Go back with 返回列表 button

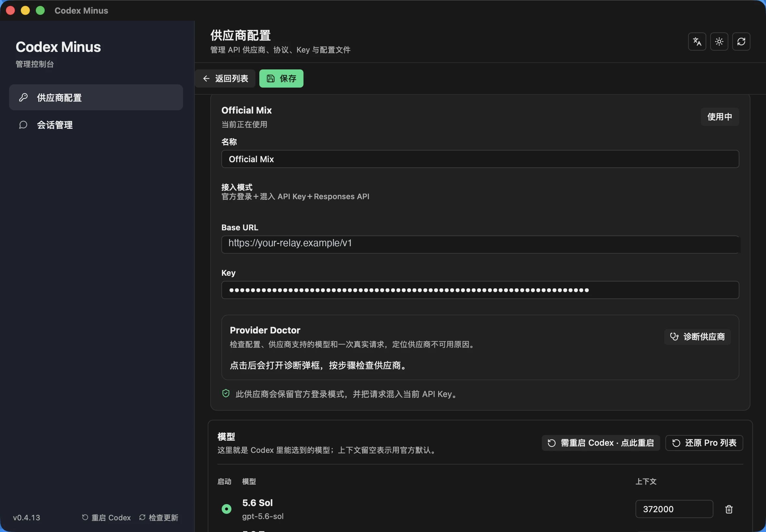tap(226, 79)
